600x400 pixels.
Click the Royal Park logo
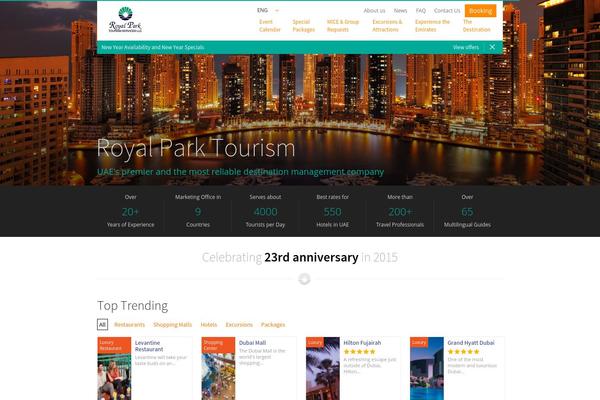(x=125, y=20)
